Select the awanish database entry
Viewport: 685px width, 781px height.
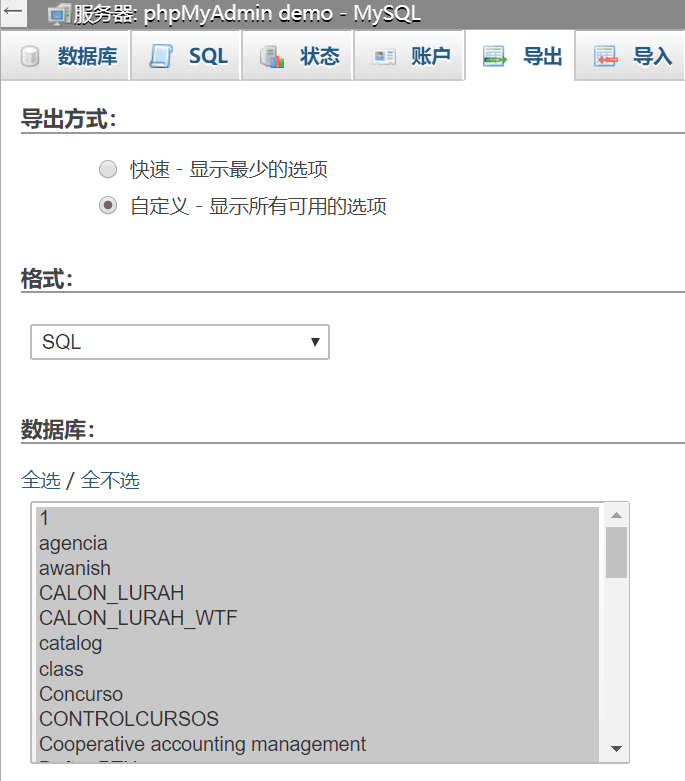[318, 568]
